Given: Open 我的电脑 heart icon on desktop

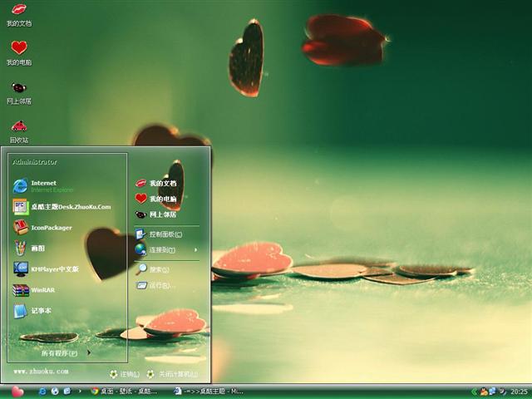Looking at the screenshot, I should click(18, 52).
